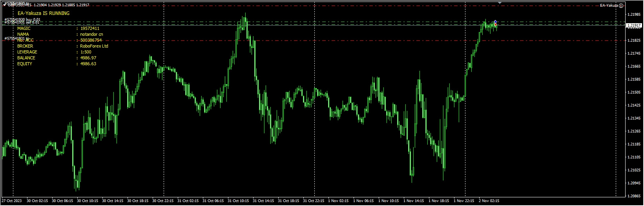Click the 1 Nov 06:15 time label

point(363,201)
